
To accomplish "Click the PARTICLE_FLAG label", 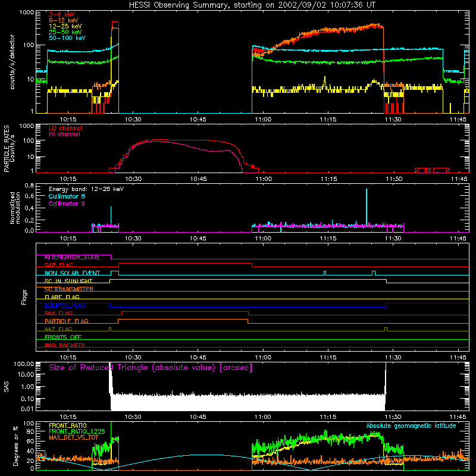I will (67, 321).
